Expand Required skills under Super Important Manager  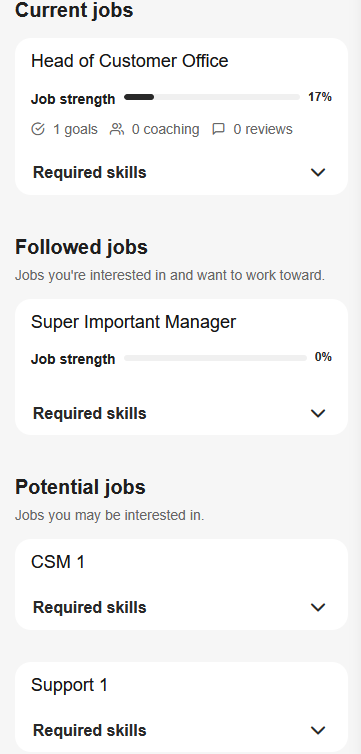(318, 413)
